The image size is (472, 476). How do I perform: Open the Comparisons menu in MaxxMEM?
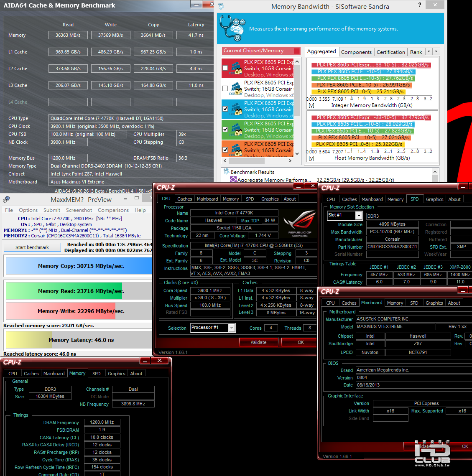113,210
